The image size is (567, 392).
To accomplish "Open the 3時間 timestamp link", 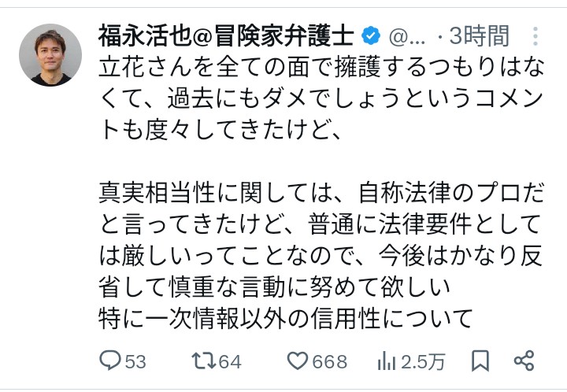I will pyautogui.click(x=479, y=36).
